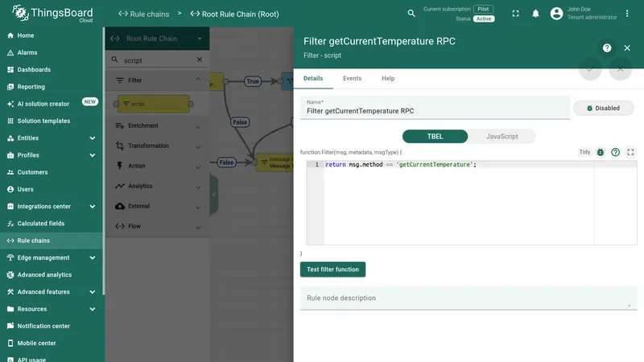
Task: Open script editor help icon
Action: [x=615, y=152]
